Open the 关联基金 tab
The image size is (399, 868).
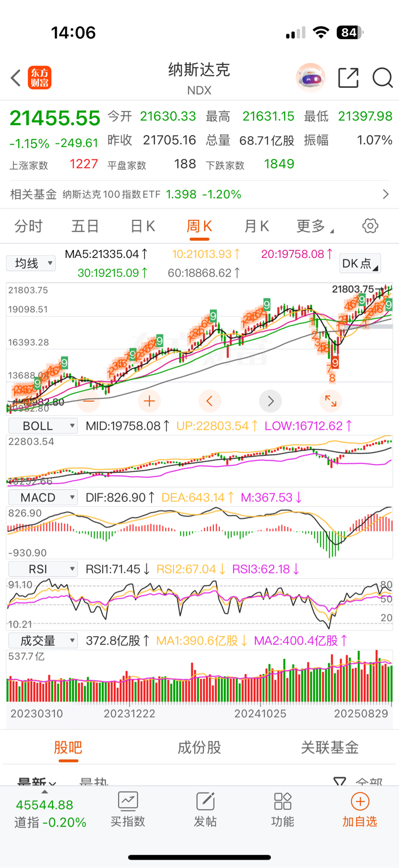(x=330, y=747)
